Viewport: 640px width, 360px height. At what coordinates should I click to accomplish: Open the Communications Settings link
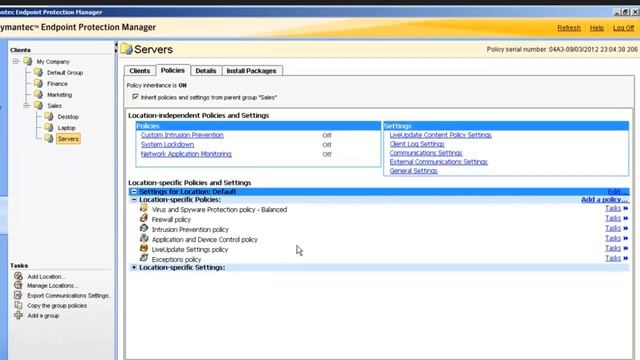click(426, 153)
